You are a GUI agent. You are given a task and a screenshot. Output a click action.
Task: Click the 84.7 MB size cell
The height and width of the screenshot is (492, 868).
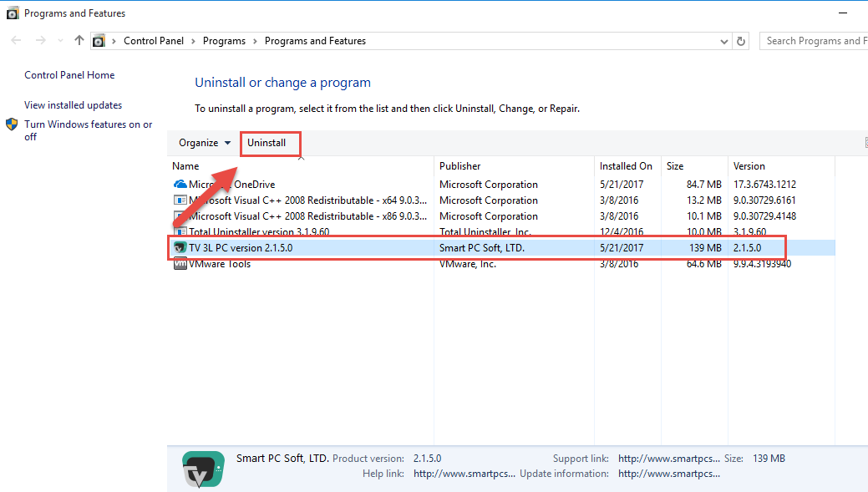[x=704, y=185]
